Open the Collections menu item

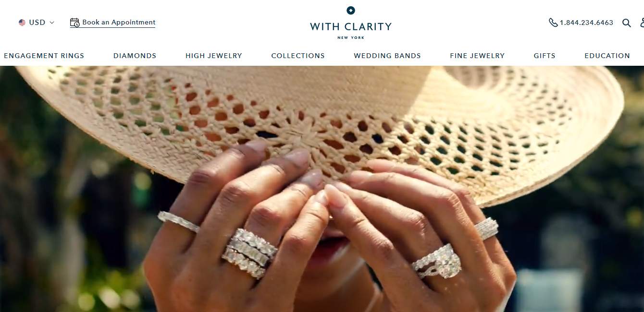click(298, 56)
